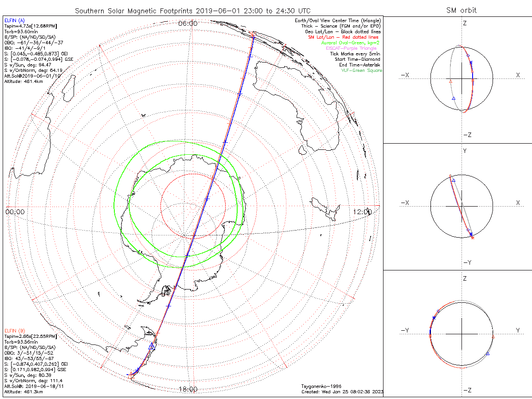Click the 18:00 local time label
The width and height of the screenshot is (532, 399).
[x=188, y=389]
